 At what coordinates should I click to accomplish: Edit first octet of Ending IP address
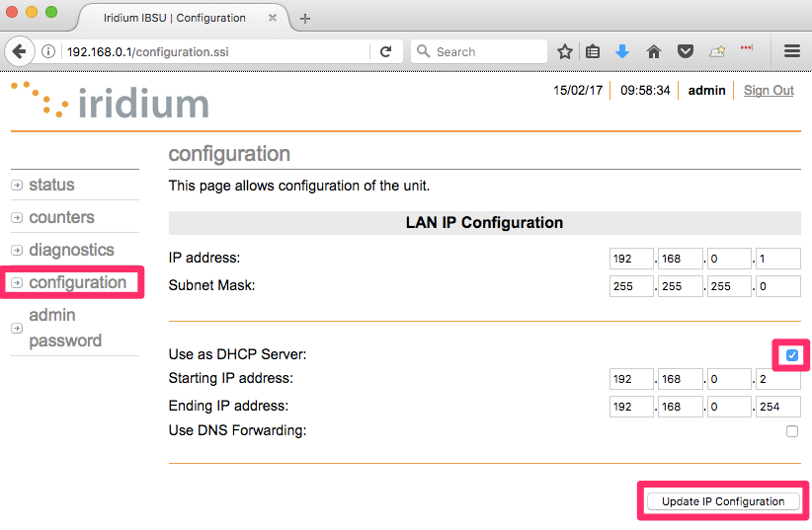[631, 407]
